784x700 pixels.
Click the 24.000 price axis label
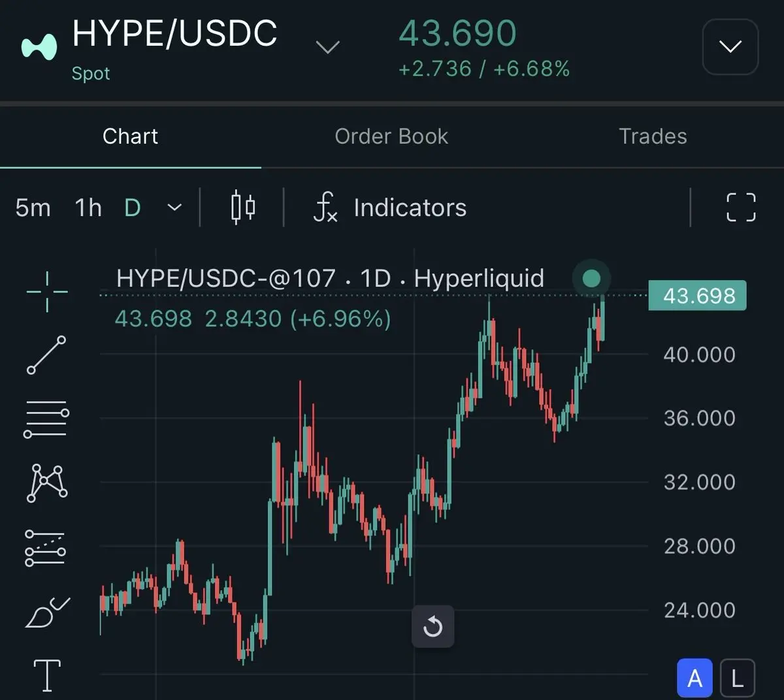coord(699,610)
